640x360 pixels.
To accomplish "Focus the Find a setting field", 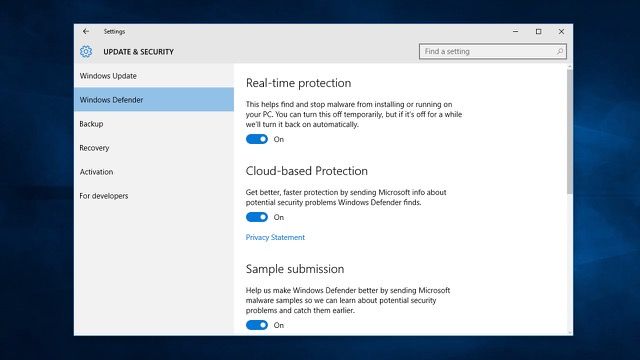I will [493, 51].
